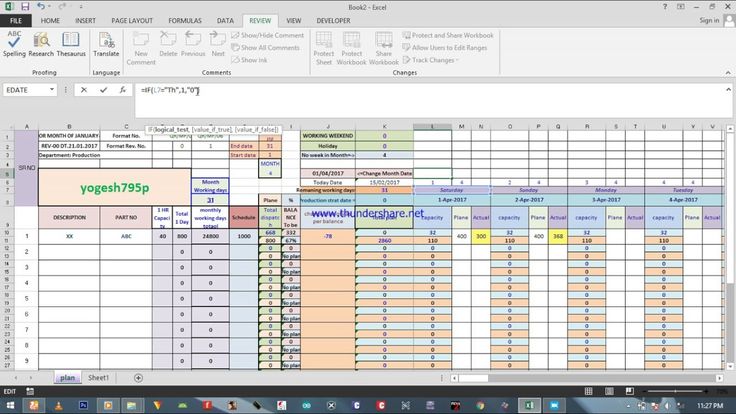
Task: Run the Spelling check tool
Action: click(14, 44)
